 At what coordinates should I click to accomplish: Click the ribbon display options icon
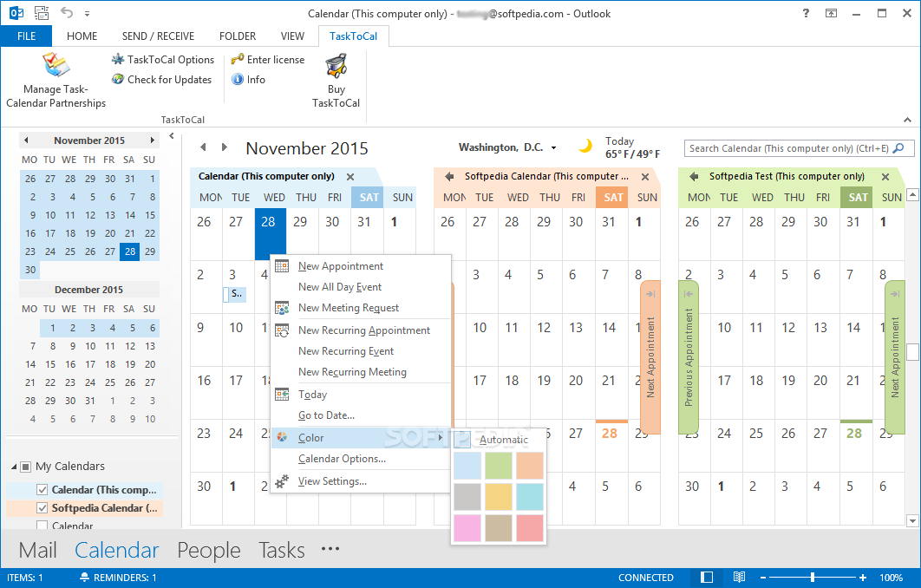click(x=831, y=13)
